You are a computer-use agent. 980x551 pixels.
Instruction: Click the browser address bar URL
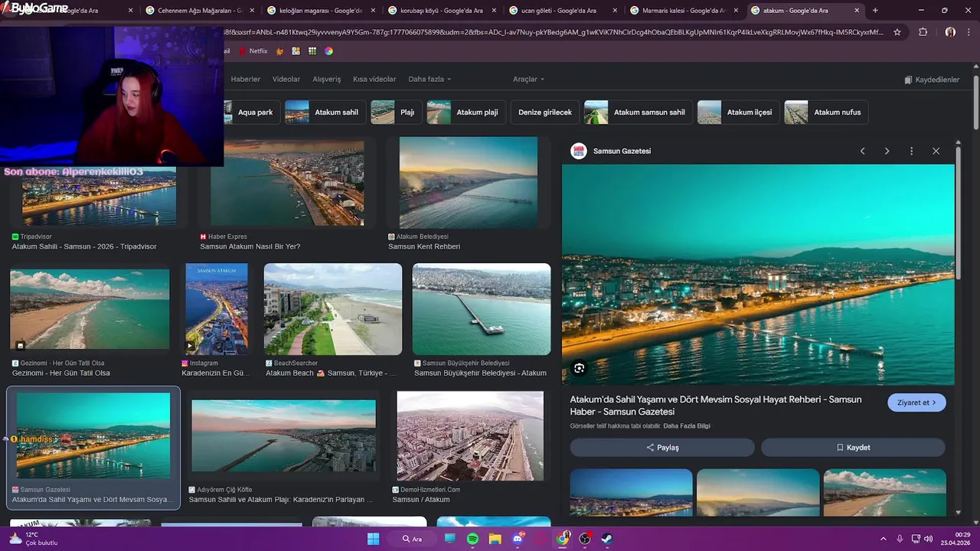click(551, 32)
